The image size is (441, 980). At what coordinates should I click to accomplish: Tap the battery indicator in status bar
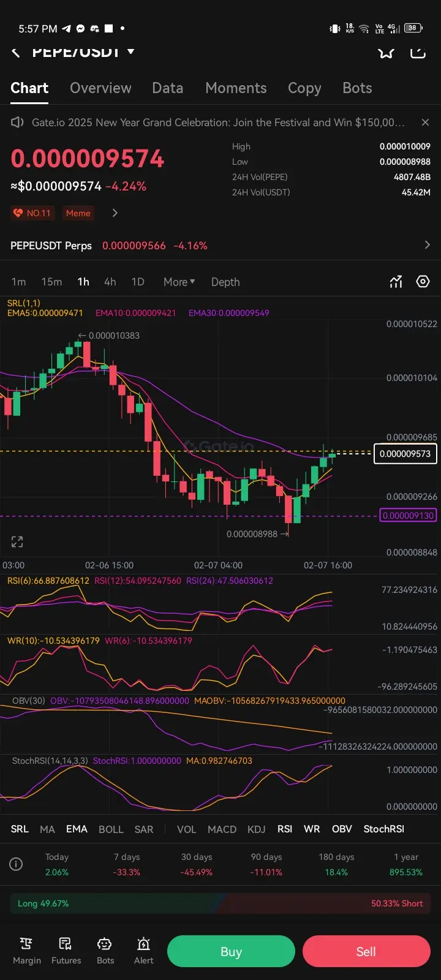click(414, 28)
